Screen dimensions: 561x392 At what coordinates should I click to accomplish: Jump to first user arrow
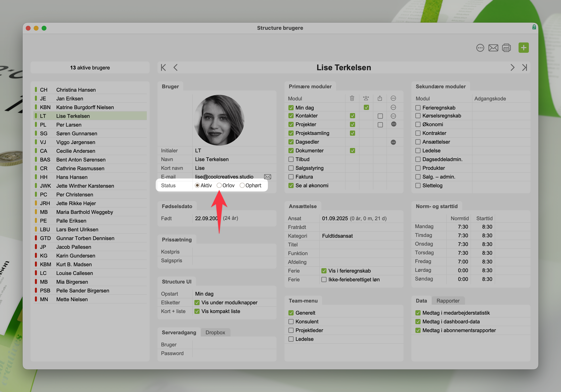(163, 67)
